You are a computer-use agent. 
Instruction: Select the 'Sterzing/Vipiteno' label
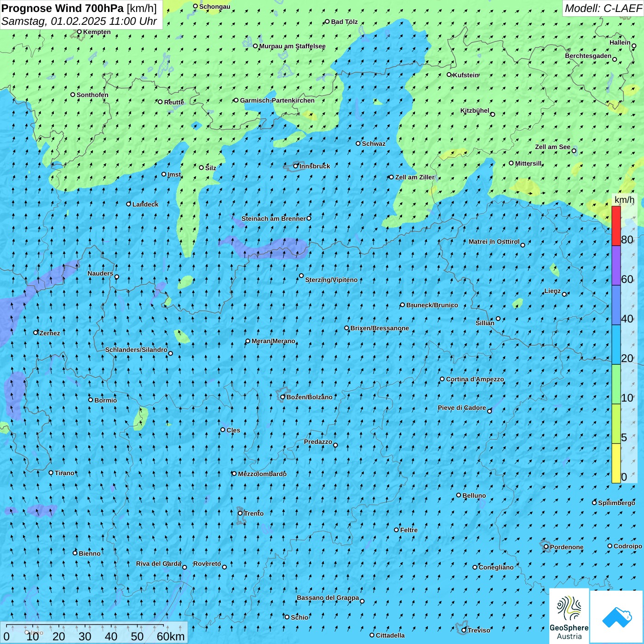[331, 280]
